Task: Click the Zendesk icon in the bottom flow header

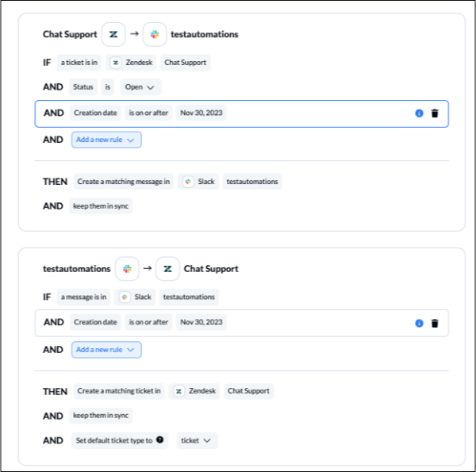Action: tap(168, 269)
